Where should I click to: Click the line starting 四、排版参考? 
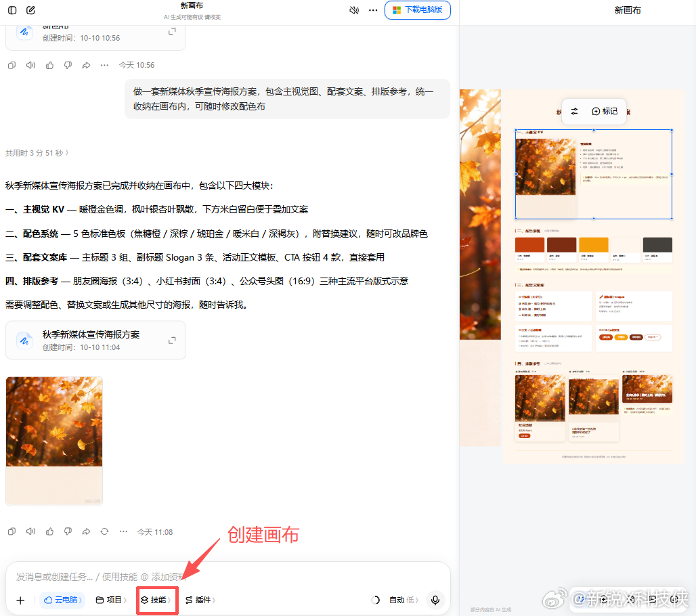pyautogui.click(x=207, y=281)
